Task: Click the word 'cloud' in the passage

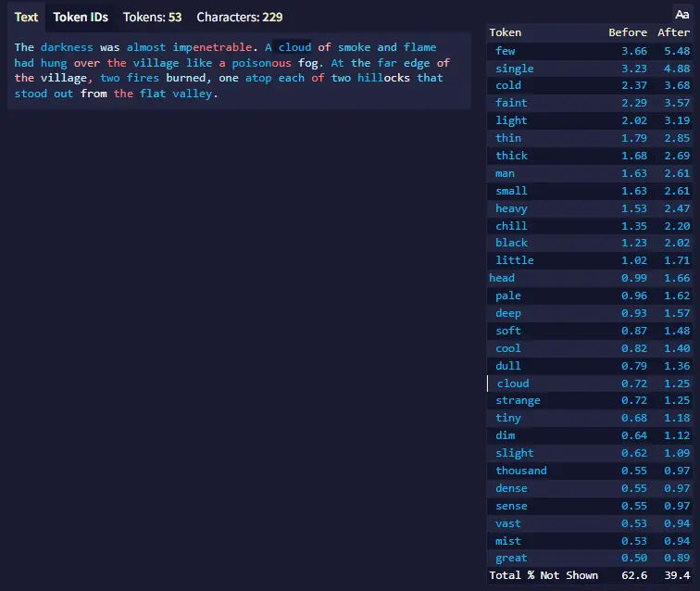Action: pyautogui.click(x=294, y=47)
